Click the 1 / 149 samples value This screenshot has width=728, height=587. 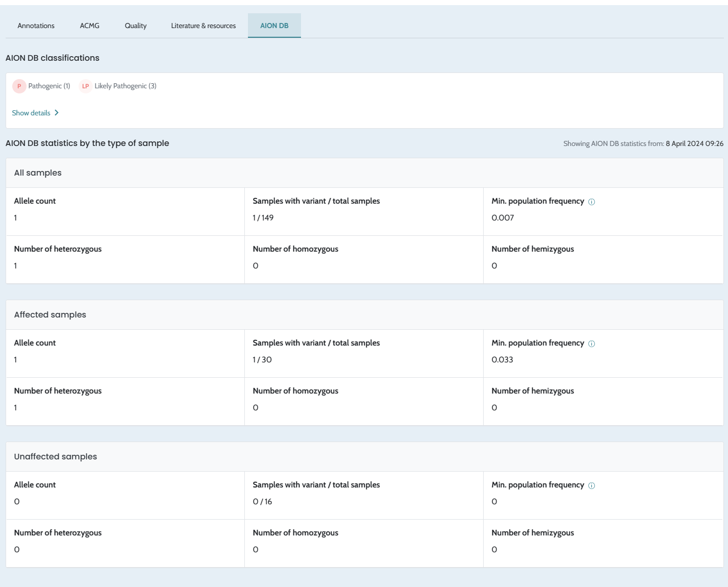263,218
